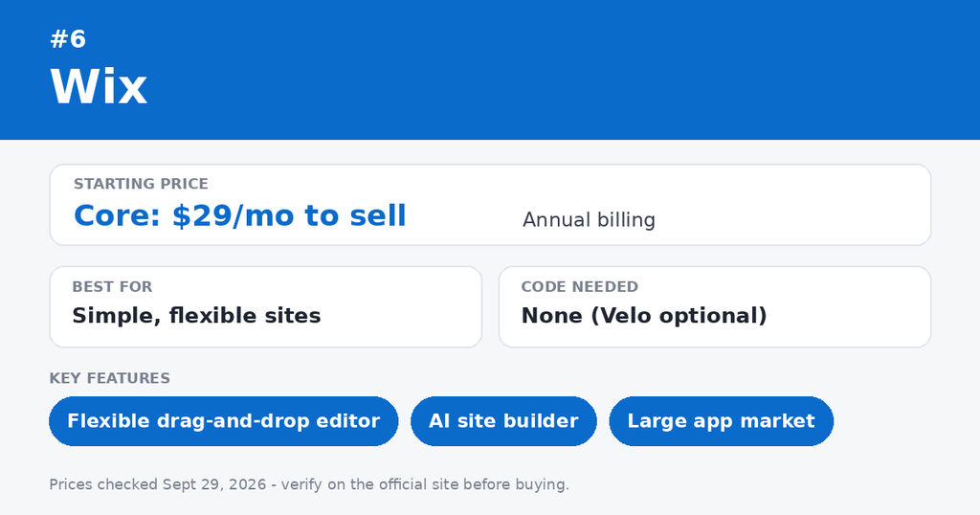Click the #6 rank number
This screenshot has width=980, height=515.
(68, 39)
